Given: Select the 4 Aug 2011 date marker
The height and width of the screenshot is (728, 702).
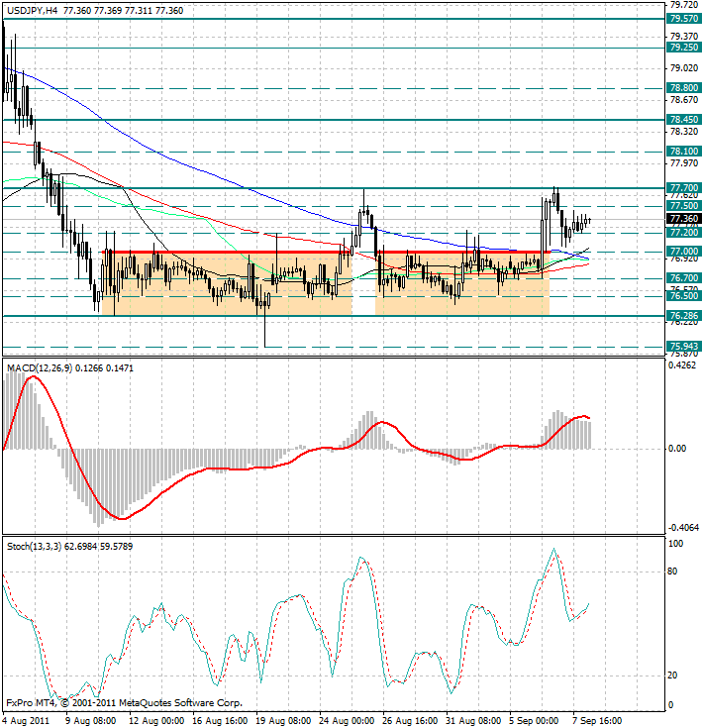Looking at the screenshot, I should tap(27, 720).
